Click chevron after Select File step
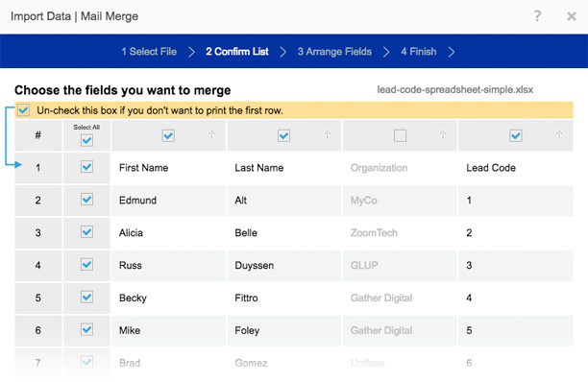 pyautogui.click(x=191, y=52)
